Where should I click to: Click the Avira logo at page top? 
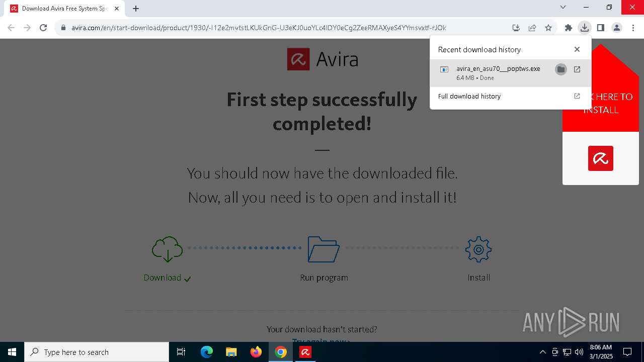point(323,59)
